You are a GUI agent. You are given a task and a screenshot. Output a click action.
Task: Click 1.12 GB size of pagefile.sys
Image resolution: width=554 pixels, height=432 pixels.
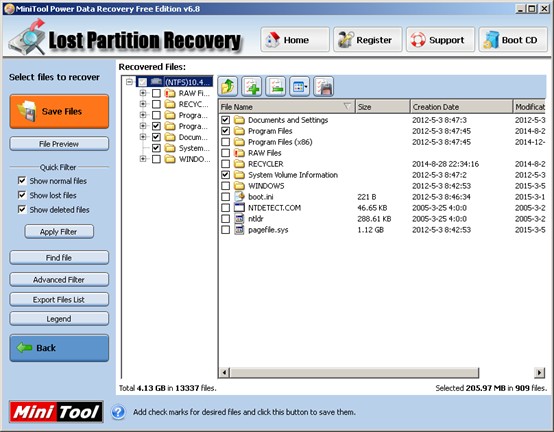tap(370, 230)
